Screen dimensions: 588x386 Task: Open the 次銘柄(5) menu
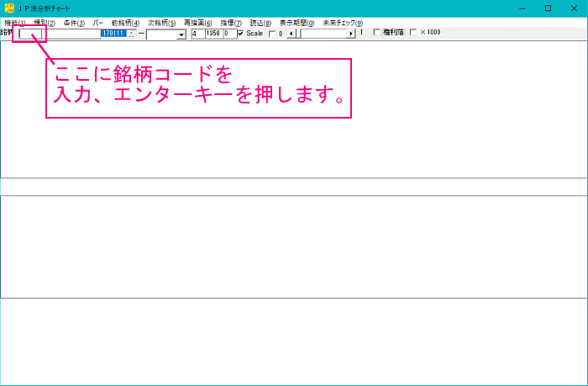pos(161,23)
